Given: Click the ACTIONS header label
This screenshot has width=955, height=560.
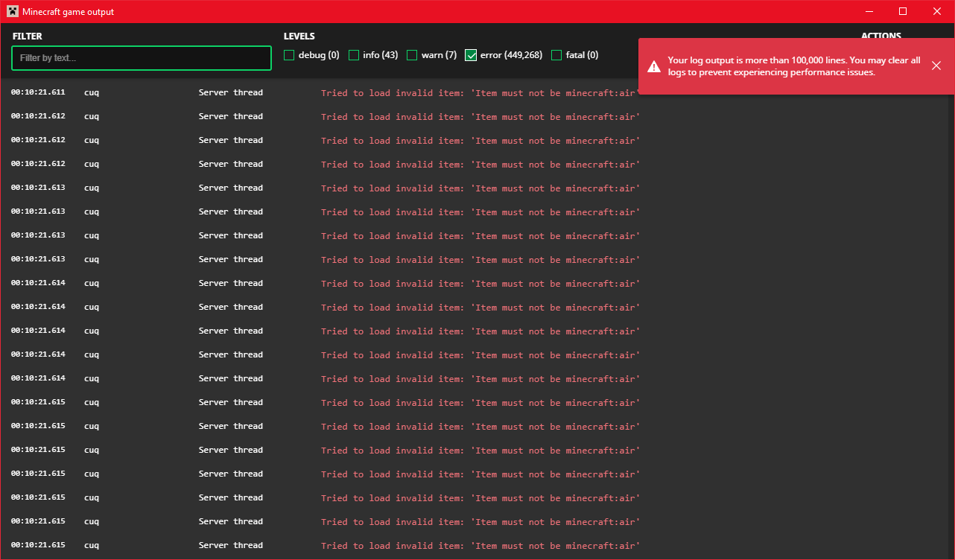Looking at the screenshot, I should tap(881, 36).
